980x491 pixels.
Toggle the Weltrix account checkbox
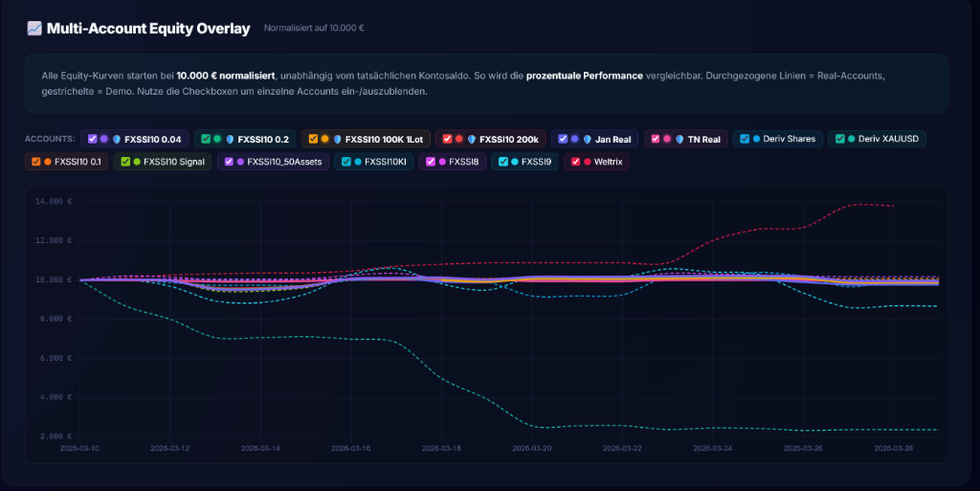(575, 162)
